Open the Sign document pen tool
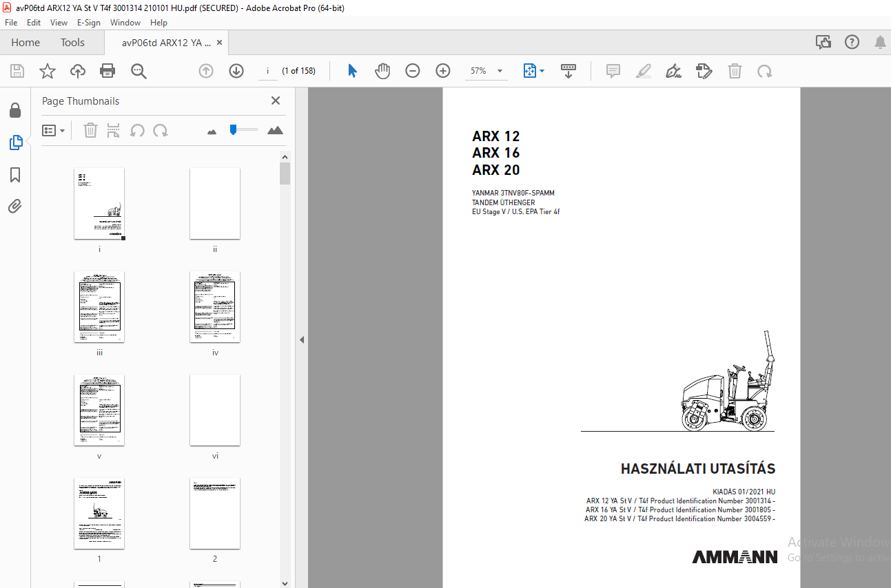Viewport: 891px width, 588px height. tap(674, 71)
